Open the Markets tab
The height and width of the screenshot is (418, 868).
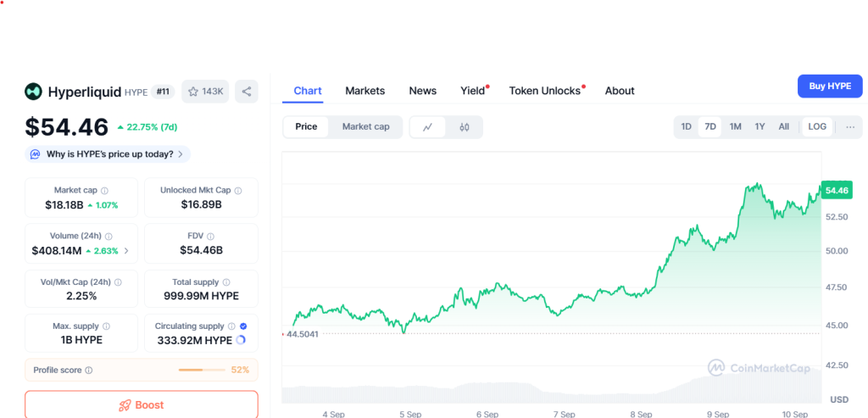[x=364, y=91]
